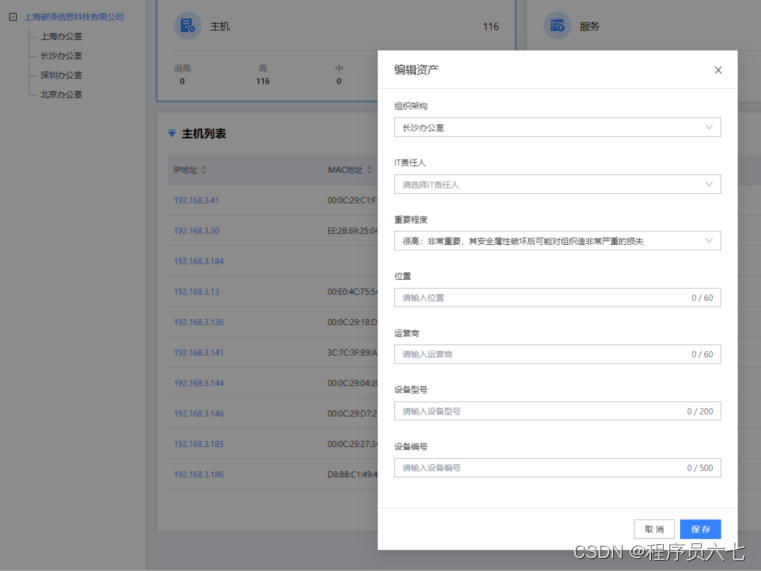This screenshot has height=571, width=761.
Task: Collapse the company tree root node
Action: 13,17
